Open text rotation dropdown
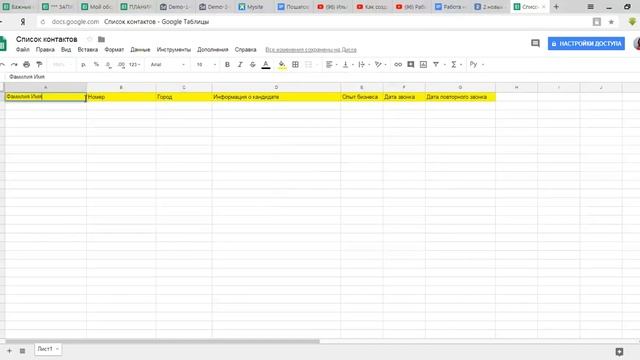Viewport: 640px width, 360px height. tap(380, 64)
